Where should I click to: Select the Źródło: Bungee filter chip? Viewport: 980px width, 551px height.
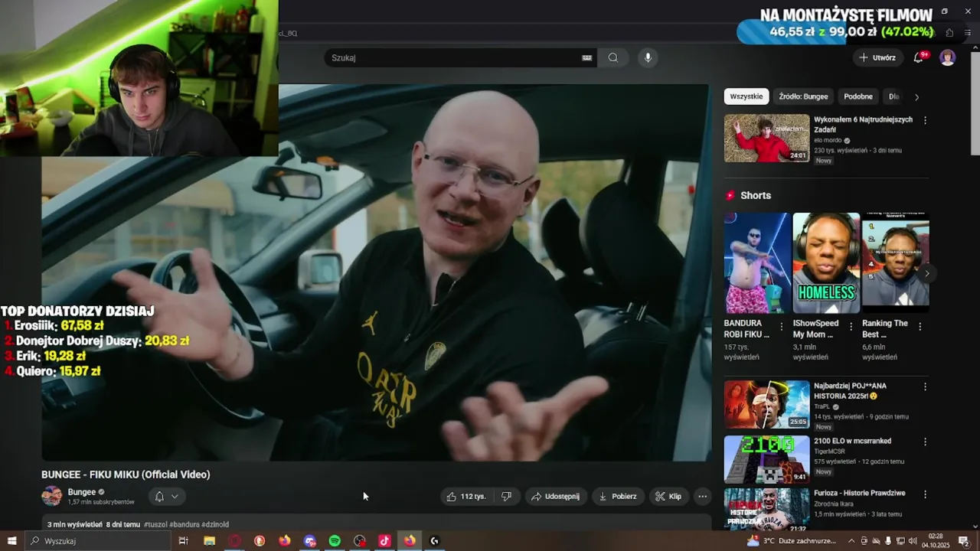(x=803, y=96)
